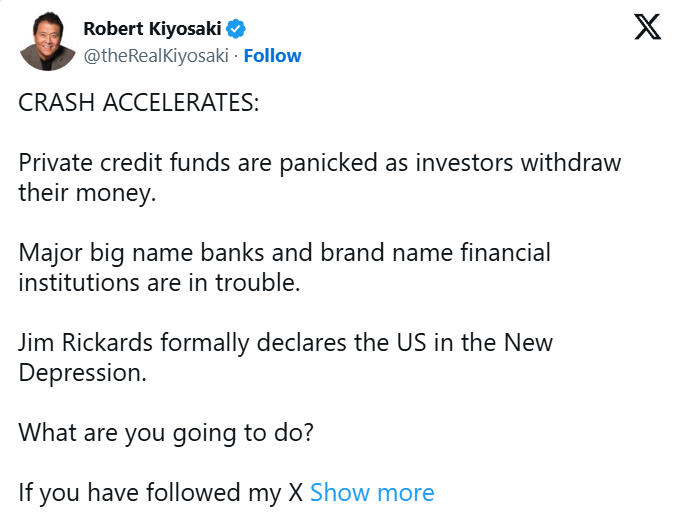Open Robert Kiyosaki's profile photo
This screenshot has height=517, width=679.
click(47, 41)
